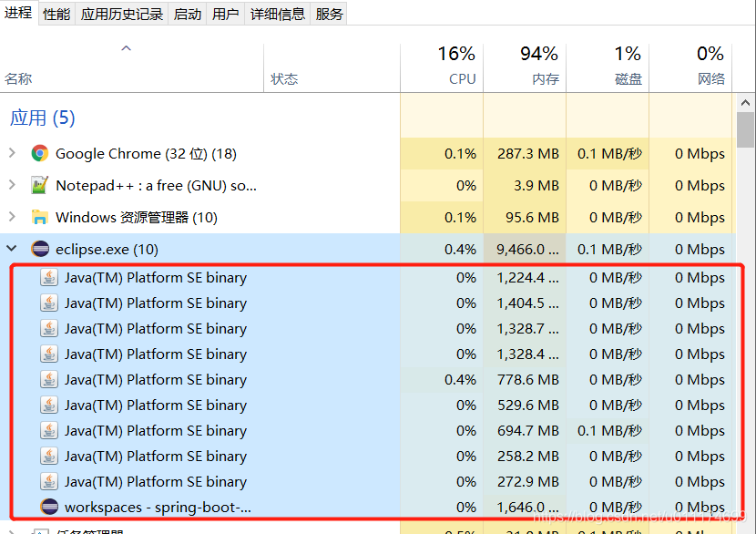
Task: Click the eclipse.exe app icon
Action: pyautogui.click(x=40, y=249)
